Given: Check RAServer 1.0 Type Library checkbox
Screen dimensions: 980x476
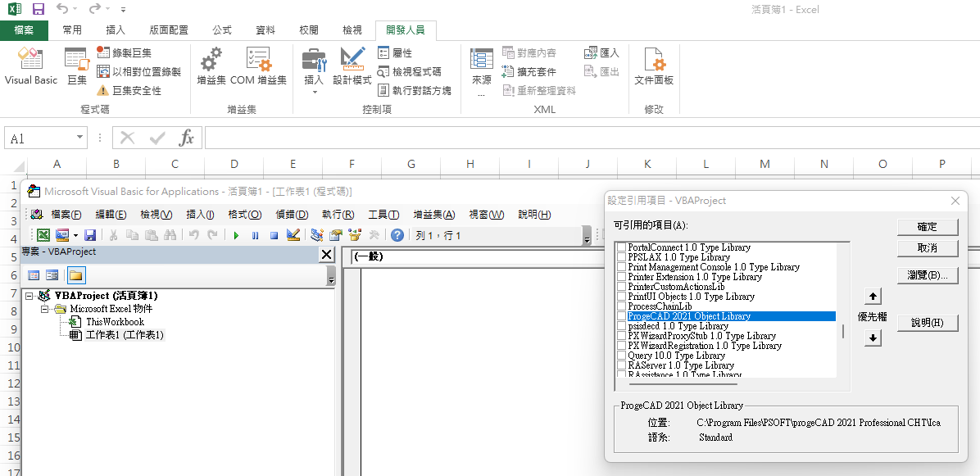Looking at the screenshot, I should pyautogui.click(x=621, y=365).
